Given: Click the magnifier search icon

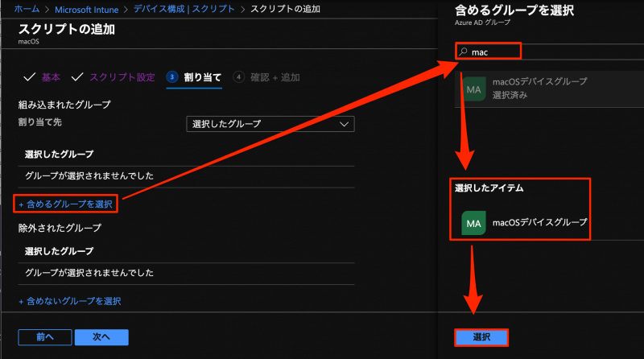Looking at the screenshot, I should [464, 52].
